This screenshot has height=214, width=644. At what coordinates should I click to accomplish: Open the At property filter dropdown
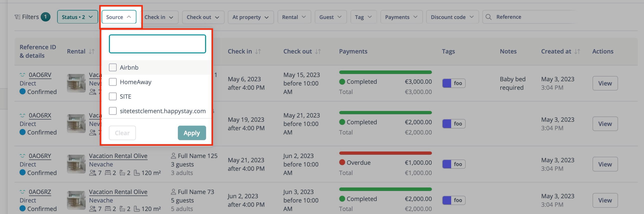pyautogui.click(x=251, y=17)
